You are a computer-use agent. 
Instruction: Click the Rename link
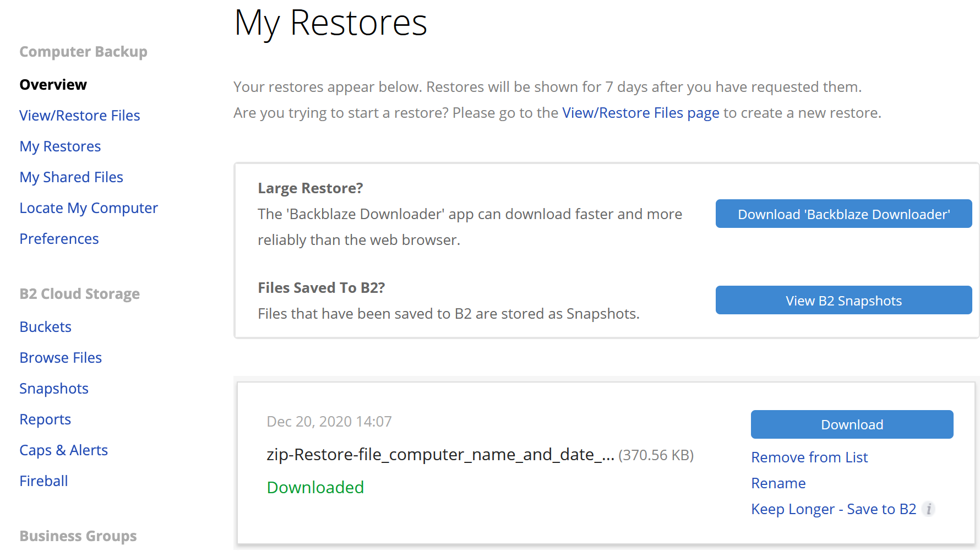tap(778, 483)
